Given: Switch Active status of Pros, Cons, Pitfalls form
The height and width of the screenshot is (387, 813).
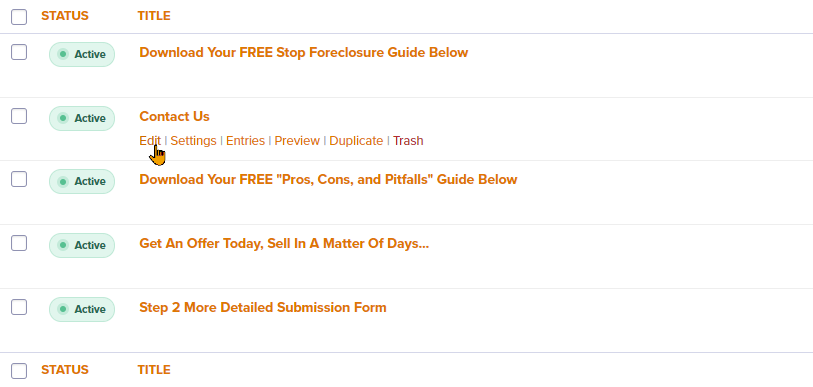Looking at the screenshot, I should (x=82, y=182).
